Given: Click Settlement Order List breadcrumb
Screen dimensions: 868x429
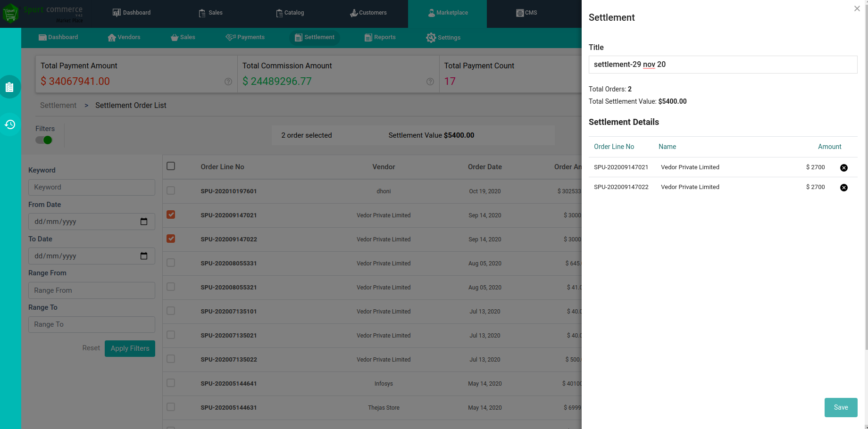Looking at the screenshot, I should point(131,105).
